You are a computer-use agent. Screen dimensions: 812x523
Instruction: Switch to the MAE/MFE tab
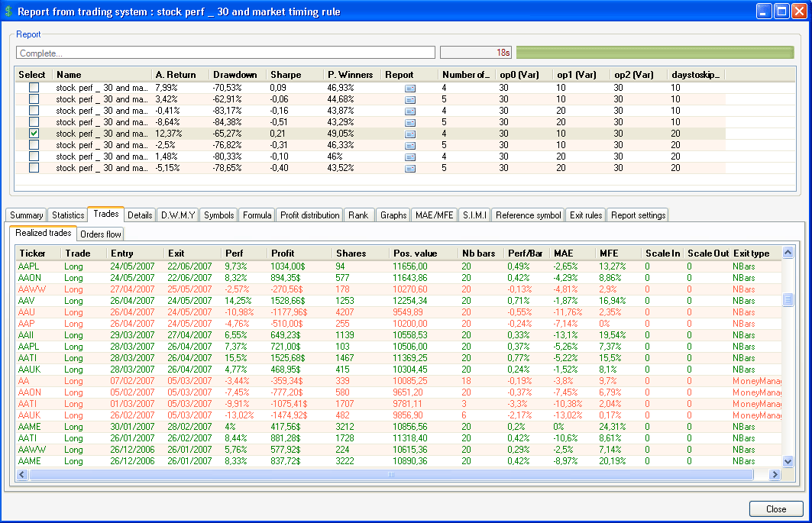pyautogui.click(x=434, y=215)
